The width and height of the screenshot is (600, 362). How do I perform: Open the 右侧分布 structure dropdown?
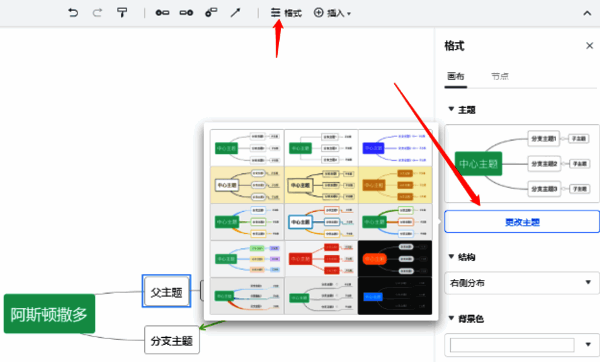click(x=522, y=283)
